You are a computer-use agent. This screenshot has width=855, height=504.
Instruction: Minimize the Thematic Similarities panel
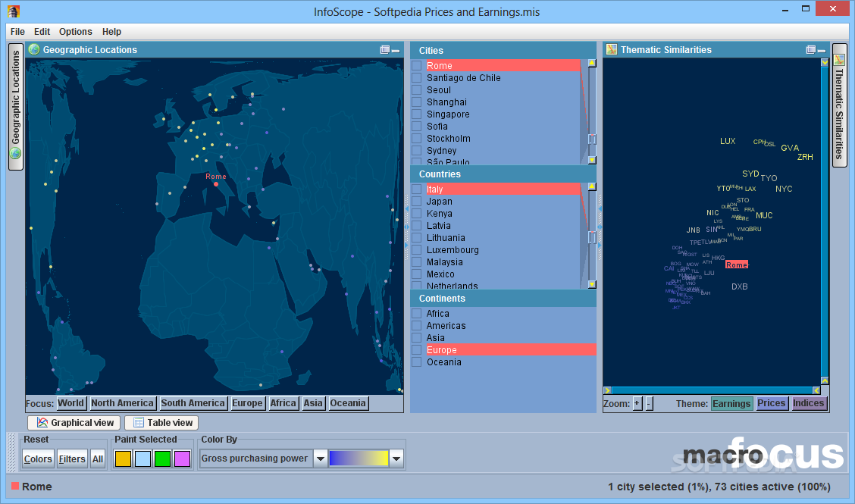[x=822, y=50]
